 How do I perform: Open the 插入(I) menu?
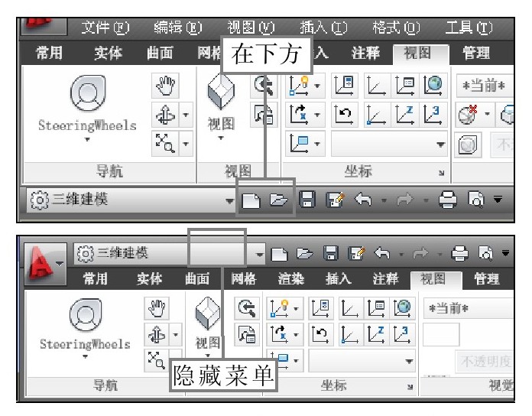[x=323, y=28]
